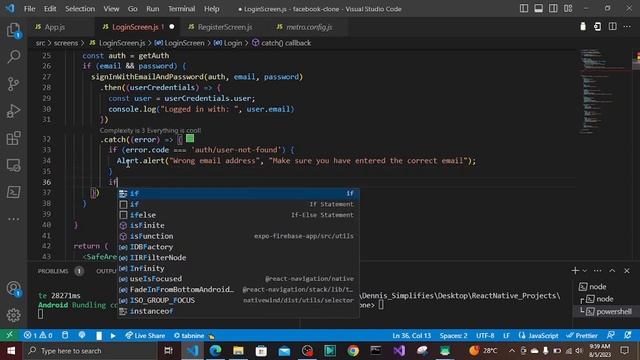Open the Windows Start menu
Image resolution: width=640 pixels, height=360 pixels.
point(11,351)
